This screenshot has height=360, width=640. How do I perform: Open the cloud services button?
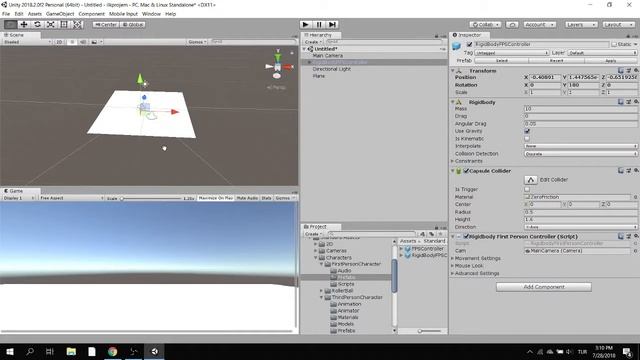click(x=512, y=24)
